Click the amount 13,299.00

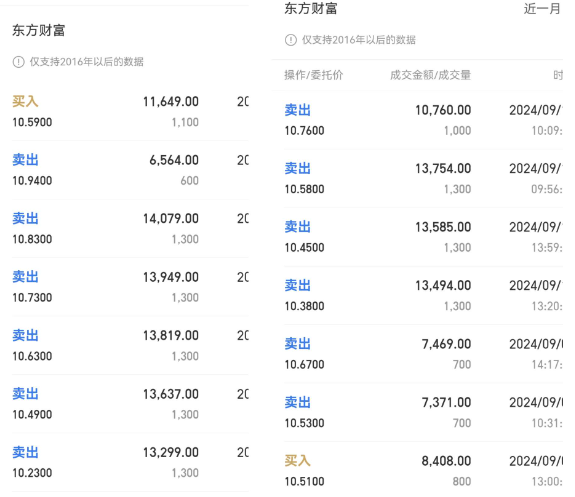click(171, 452)
